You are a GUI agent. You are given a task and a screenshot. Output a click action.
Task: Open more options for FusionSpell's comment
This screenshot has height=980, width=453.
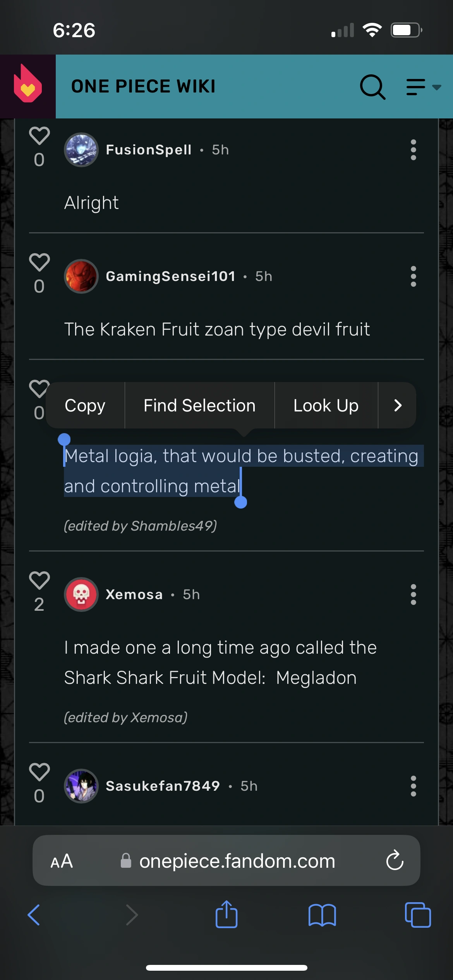pos(413,150)
